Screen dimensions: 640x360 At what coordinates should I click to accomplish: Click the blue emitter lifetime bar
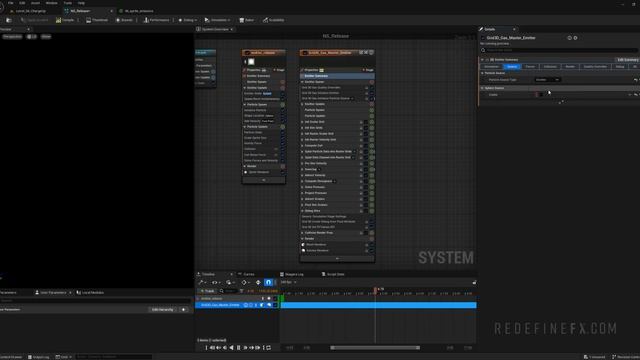coord(378,305)
